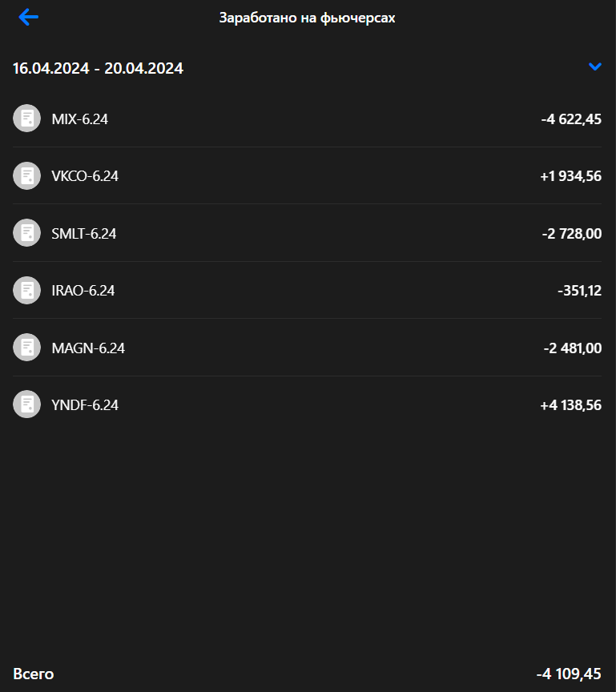Click the total -4 109,45 value

pyautogui.click(x=569, y=674)
